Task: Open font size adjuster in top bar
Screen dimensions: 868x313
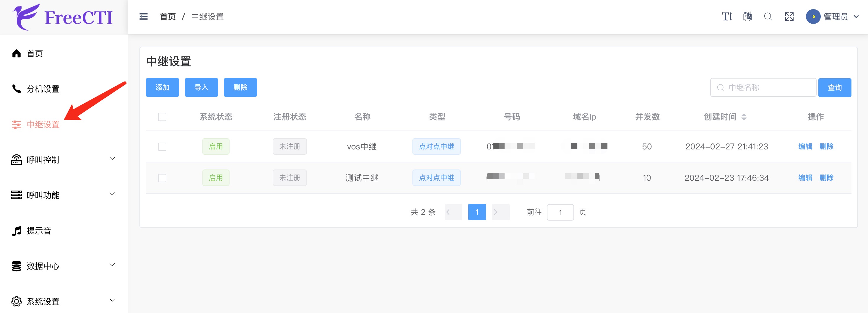Action: click(x=727, y=17)
